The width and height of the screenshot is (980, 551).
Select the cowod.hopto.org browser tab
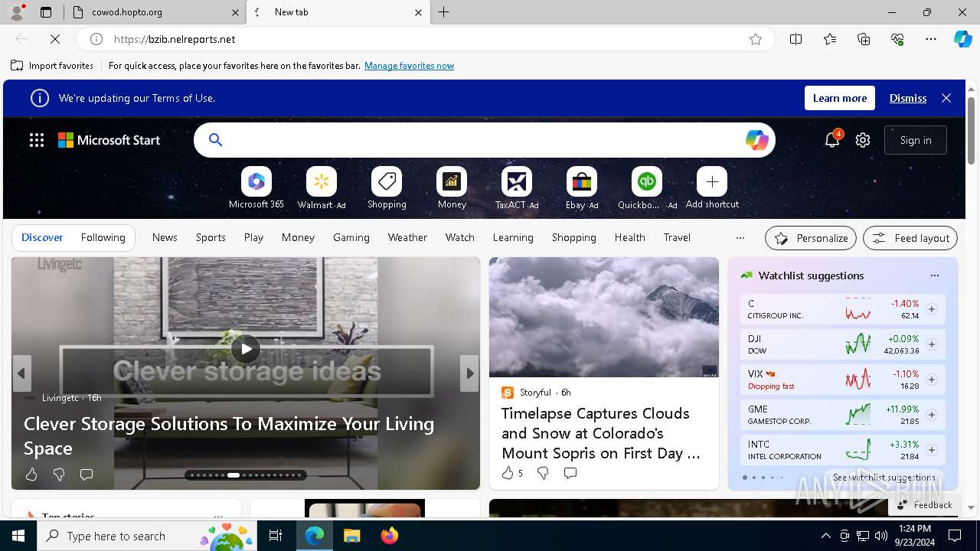[x=153, y=12]
